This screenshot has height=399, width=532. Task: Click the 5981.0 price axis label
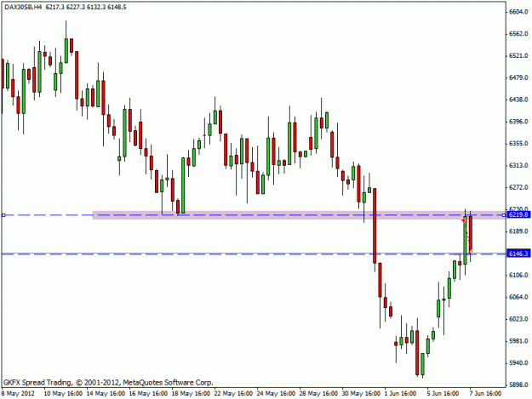(x=518, y=340)
